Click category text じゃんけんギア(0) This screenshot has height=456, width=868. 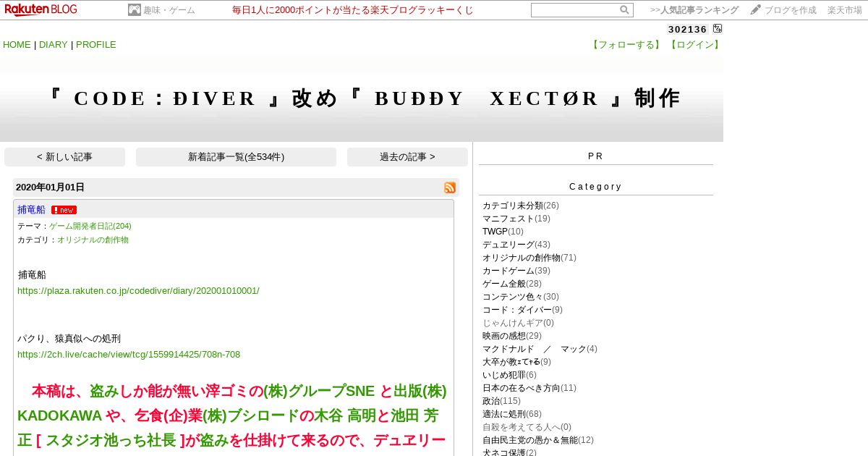[x=518, y=323]
